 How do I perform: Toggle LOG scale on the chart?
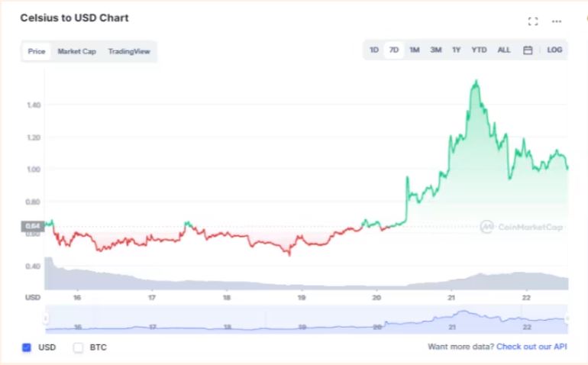point(554,50)
